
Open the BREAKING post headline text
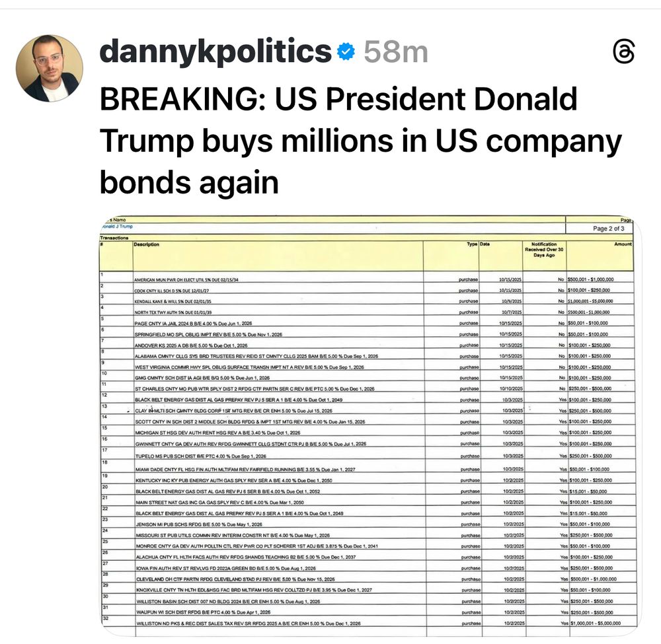(x=360, y=141)
